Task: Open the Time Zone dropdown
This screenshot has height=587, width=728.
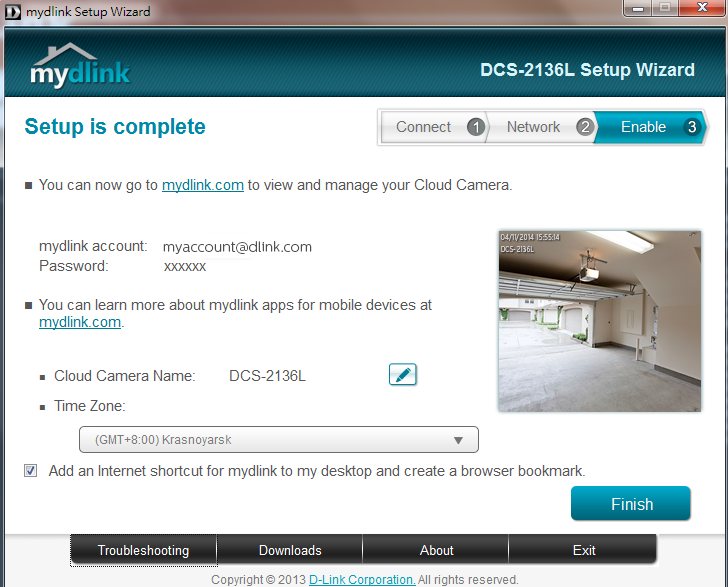Action: pyautogui.click(x=278, y=440)
